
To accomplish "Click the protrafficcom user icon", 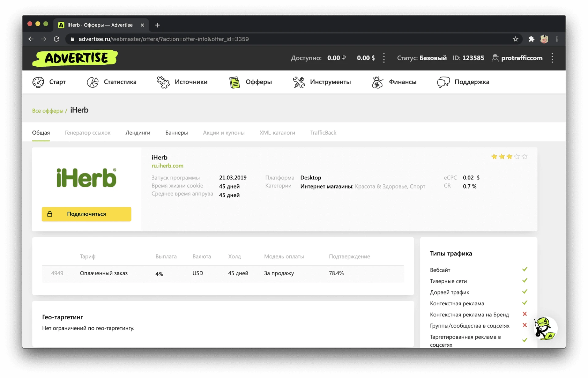I will (495, 58).
